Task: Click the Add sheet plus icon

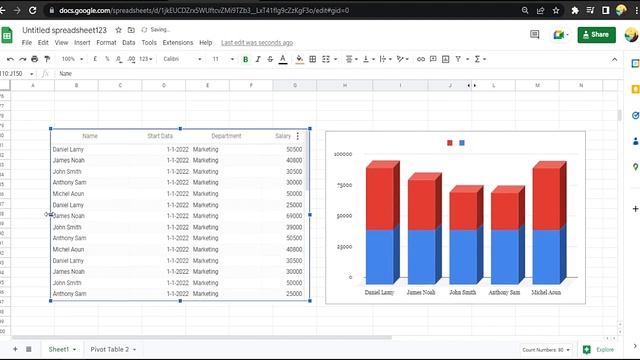Action: point(15,349)
